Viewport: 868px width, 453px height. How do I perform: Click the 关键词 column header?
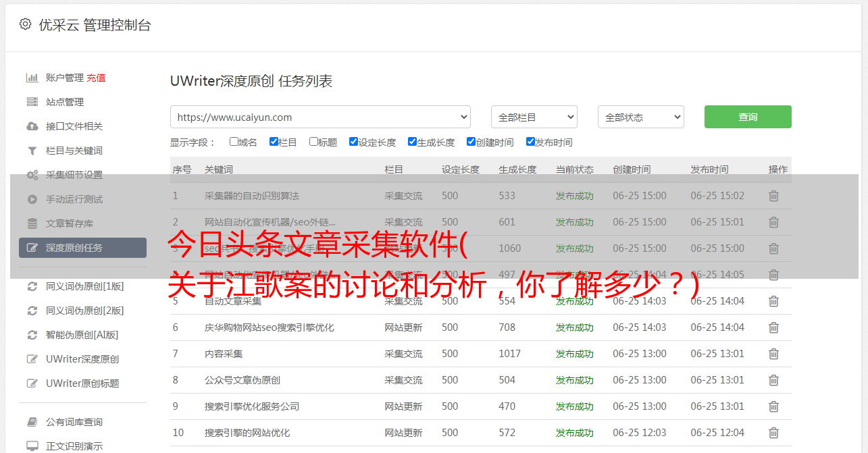click(x=219, y=169)
